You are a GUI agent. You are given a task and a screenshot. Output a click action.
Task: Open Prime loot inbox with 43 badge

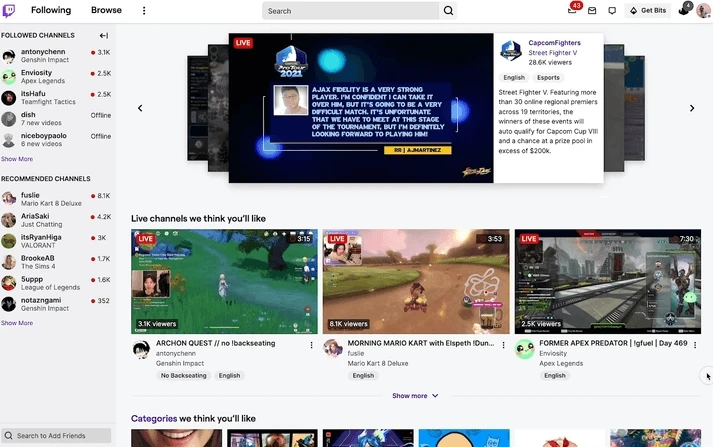(x=572, y=10)
